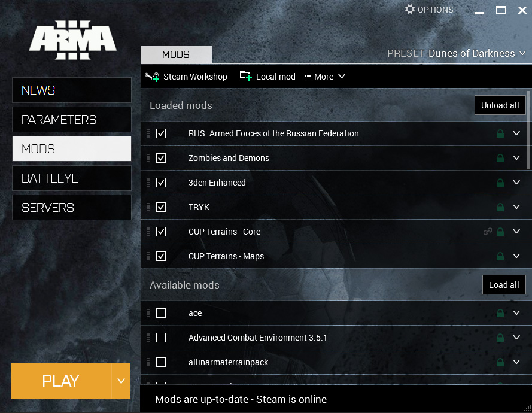Disable the CUP Terrains - Maps mod checkbox

161,256
